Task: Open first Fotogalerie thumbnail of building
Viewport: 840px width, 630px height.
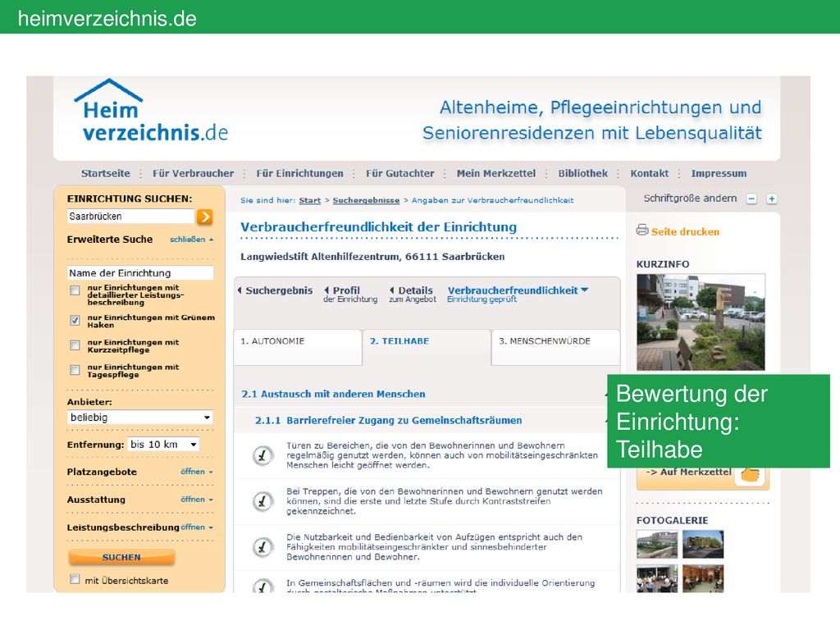Action: (657, 545)
